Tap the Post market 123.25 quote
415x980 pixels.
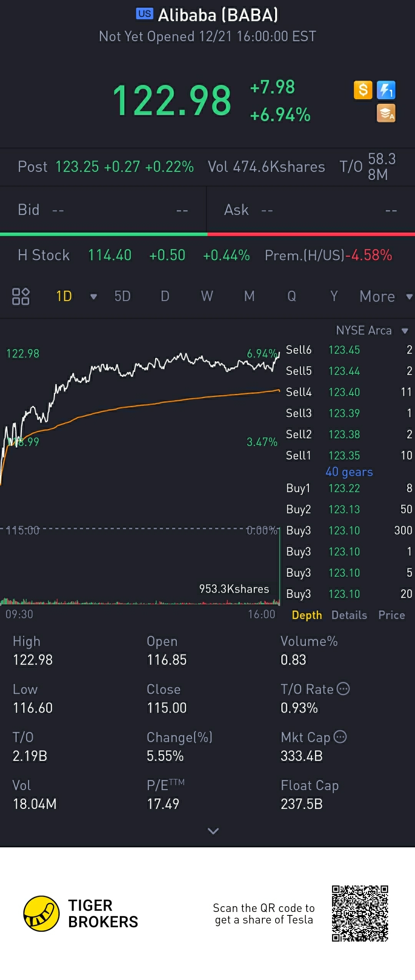[x=106, y=167]
